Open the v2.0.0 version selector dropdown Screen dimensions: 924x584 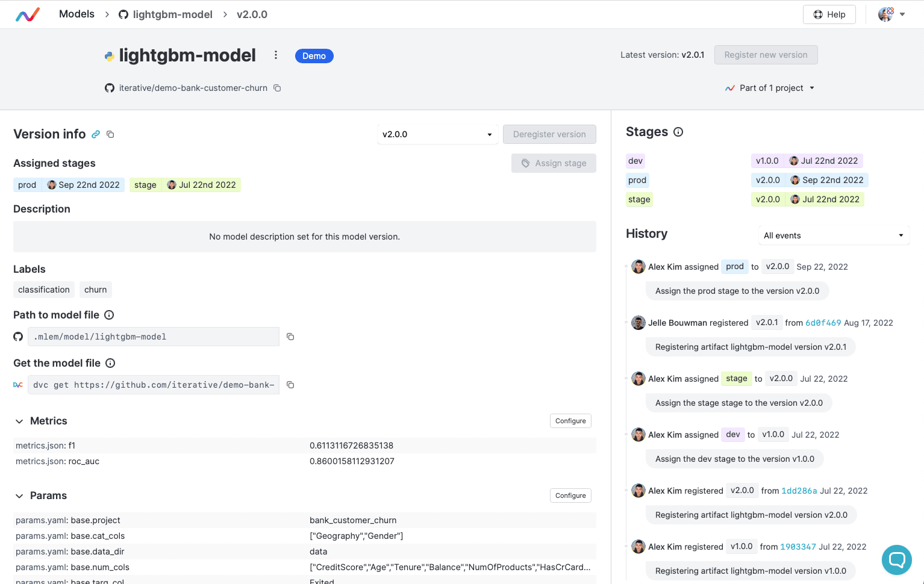pos(437,134)
